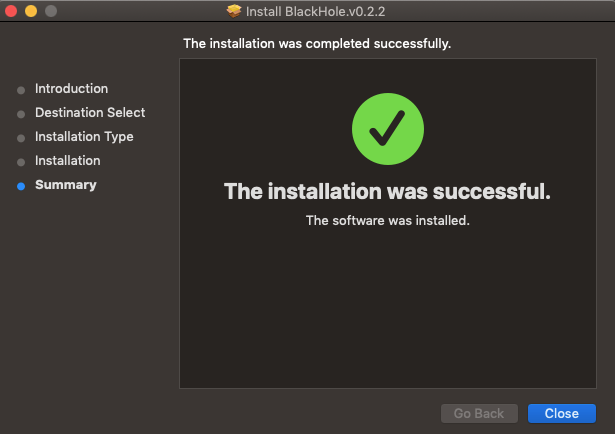Click "The software was installed." text
The height and width of the screenshot is (434, 615).
[388, 220]
